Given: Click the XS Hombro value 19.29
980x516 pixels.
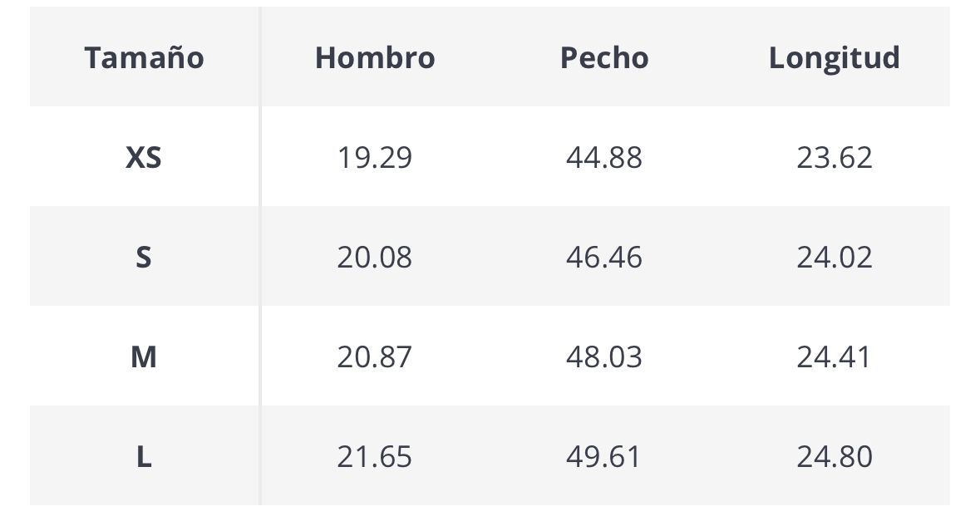Looking at the screenshot, I should (x=375, y=157).
